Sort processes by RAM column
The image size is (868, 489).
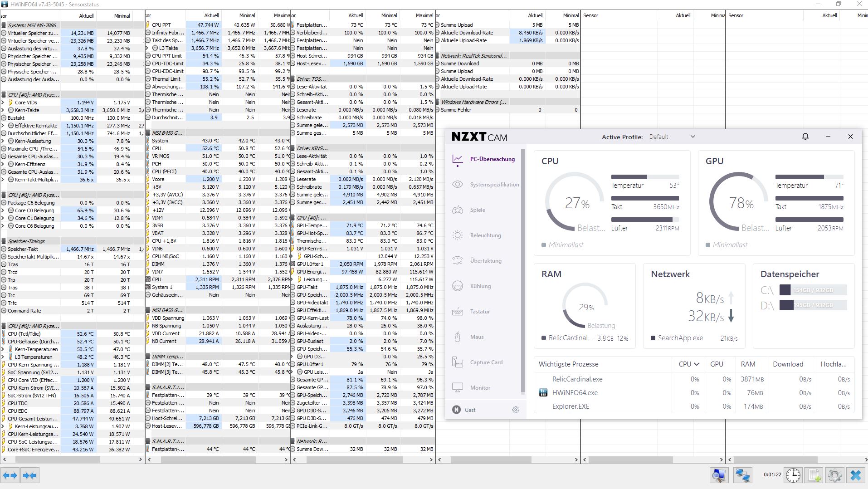click(748, 364)
